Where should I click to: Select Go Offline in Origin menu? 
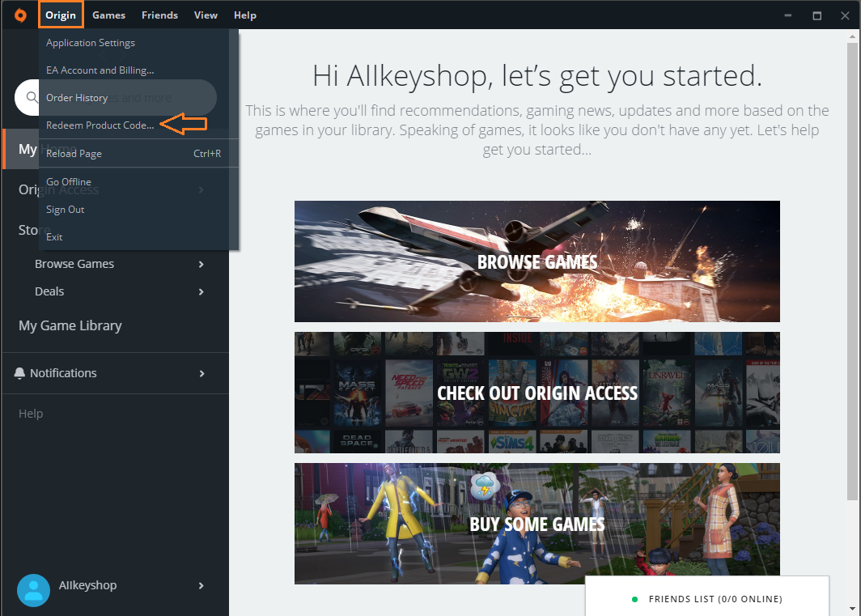69,182
